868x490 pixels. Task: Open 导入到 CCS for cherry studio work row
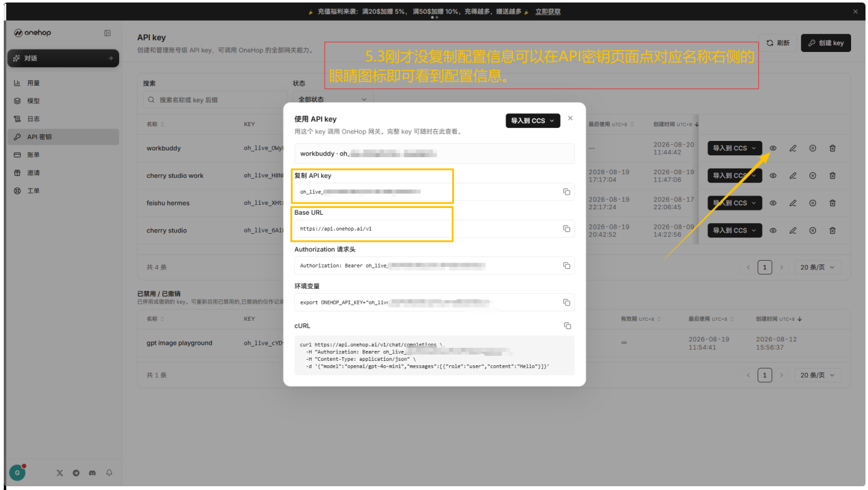pos(734,176)
